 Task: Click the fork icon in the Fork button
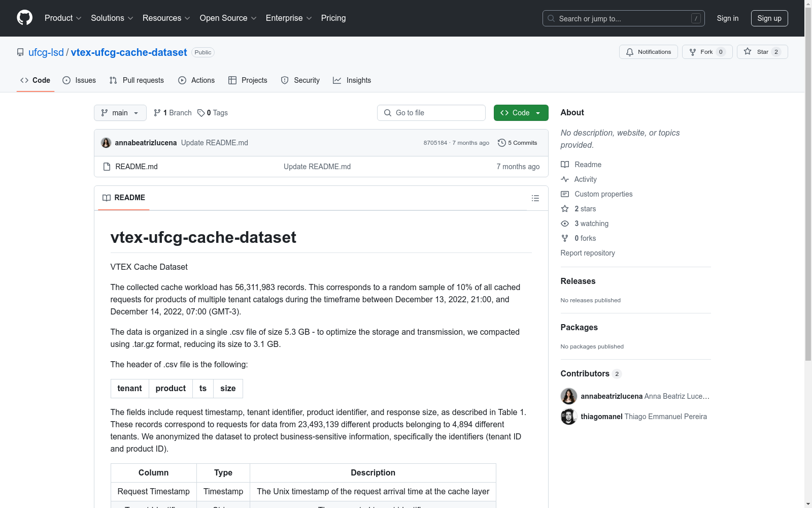tap(693, 52)
